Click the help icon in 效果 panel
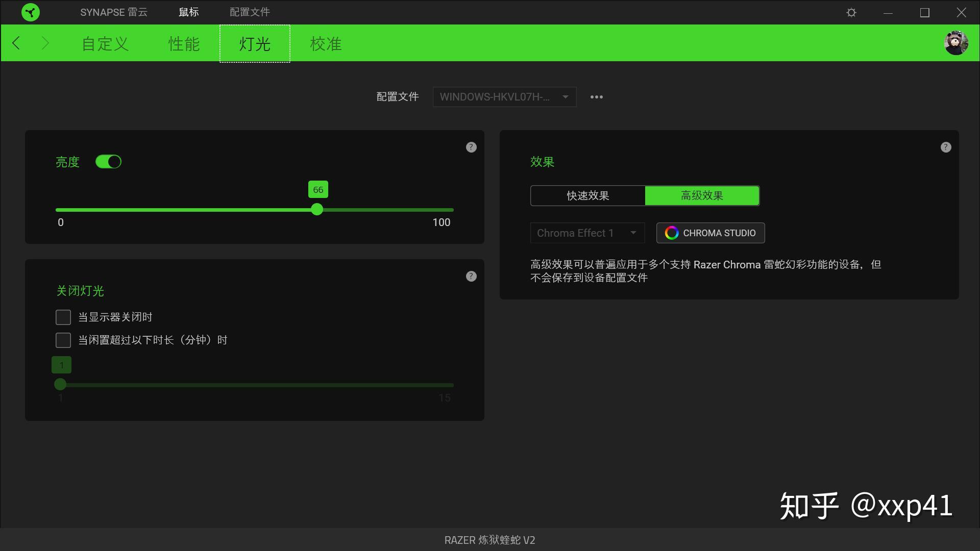Screen dimensions: 980x551 946,147
